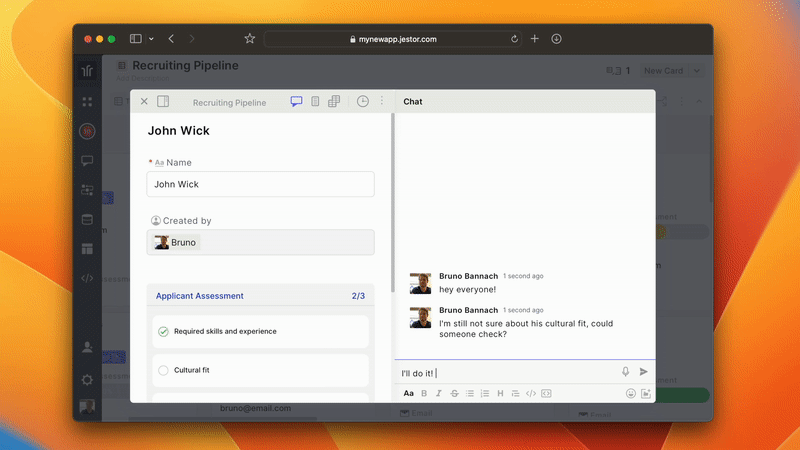Open the chat icon in sidebar
The width and height of the screenshot is (800, 450).
[87, 161]
